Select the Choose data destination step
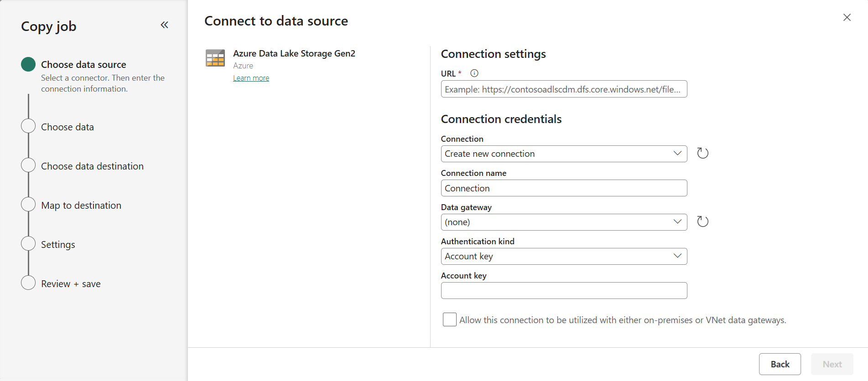Viewport: 868px width, 381px height. tap(92, 166)
